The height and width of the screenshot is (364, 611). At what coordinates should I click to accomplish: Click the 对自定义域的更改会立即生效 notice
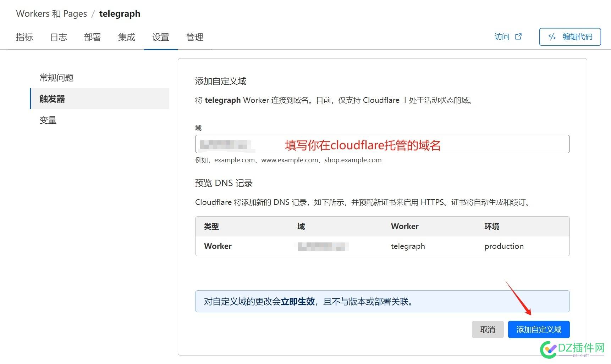tap(382, 302)
